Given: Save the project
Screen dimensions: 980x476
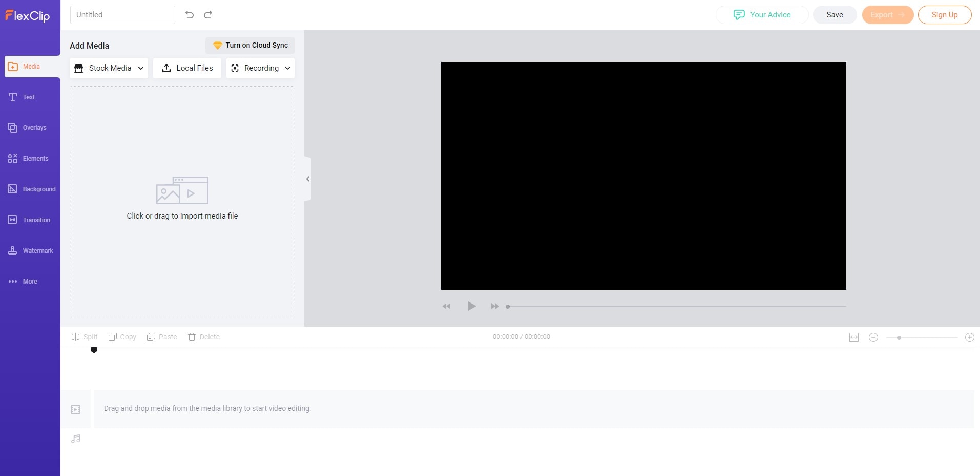Looking at the screenshot, I should click(x=835, y=15).
